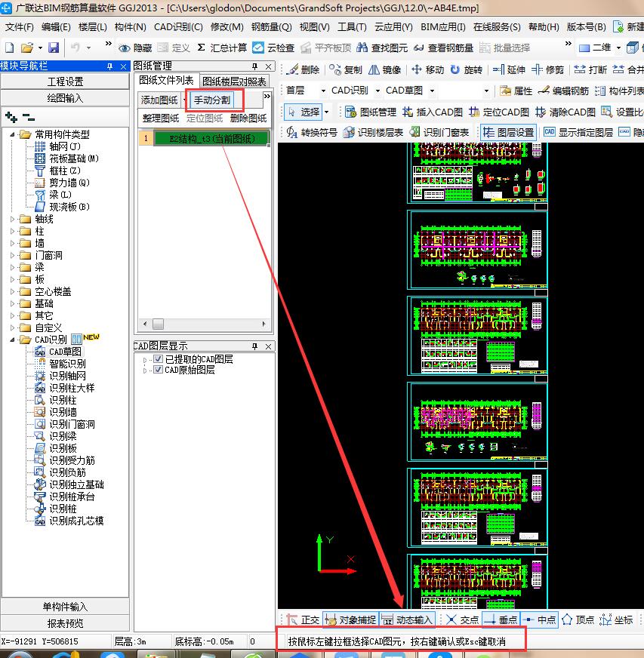Expand the 空心楼盖 tree folder

point(13,292)
